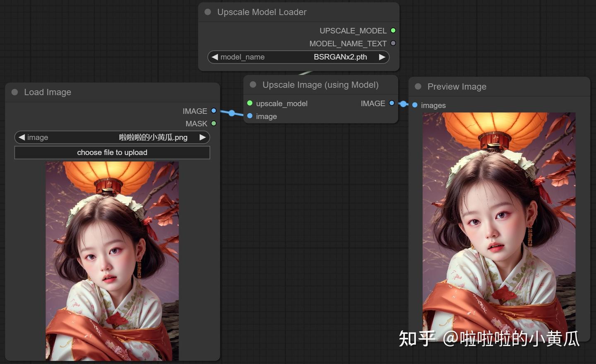Click the images input socket on Preview Image
Screen dimensions: 596x364
point(415,105)
